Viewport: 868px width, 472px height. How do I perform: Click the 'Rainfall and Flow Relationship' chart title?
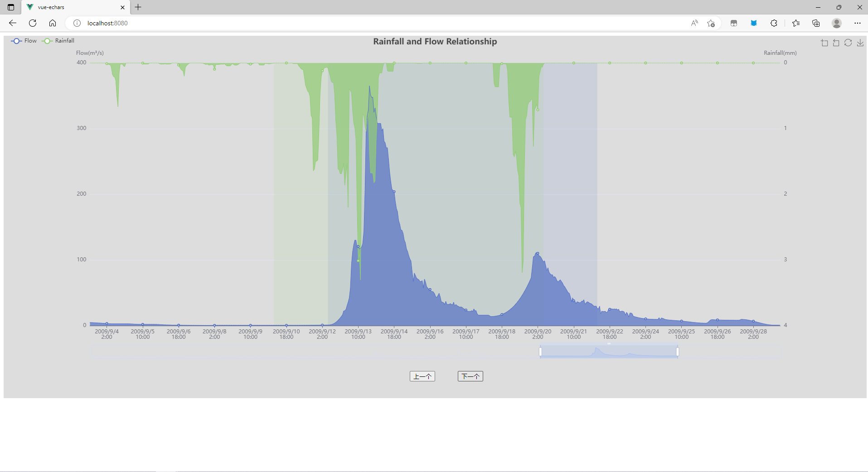pos(435,42)
